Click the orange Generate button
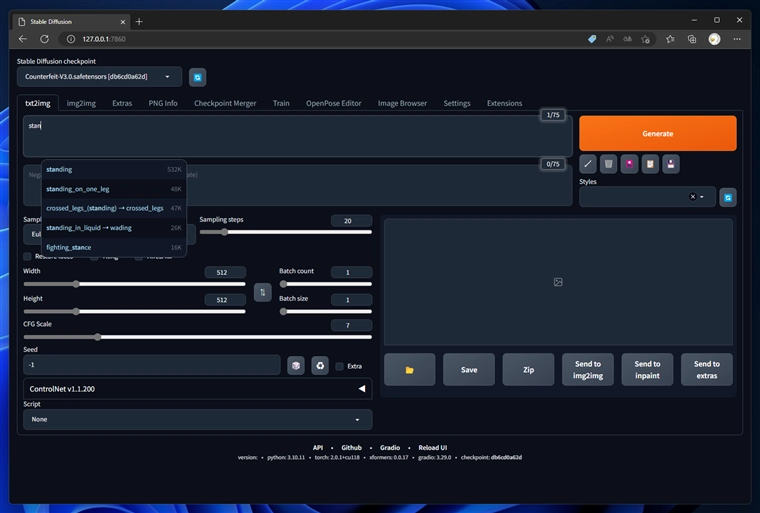760x513 pixels. [658, 133]
